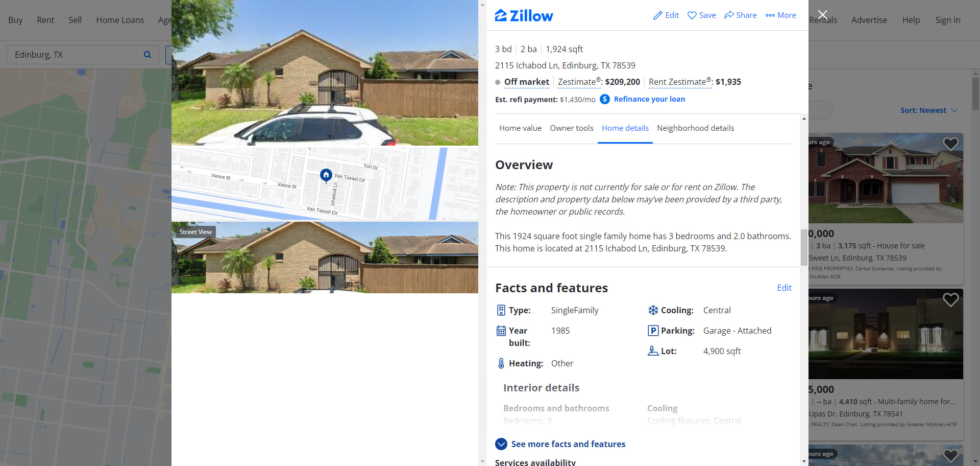Close the listing overlay with the X
Screen dimensions: 980x466
tap(822, 15)
